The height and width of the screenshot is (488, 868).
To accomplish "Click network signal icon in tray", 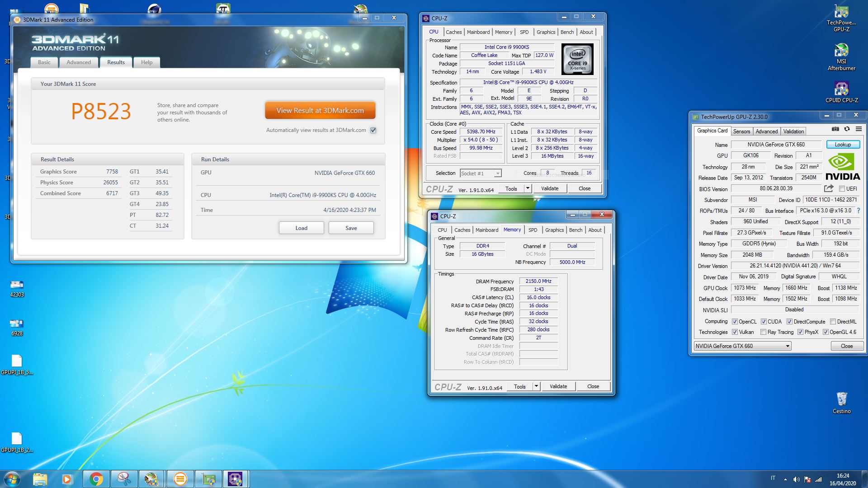I will coord(818,479).
